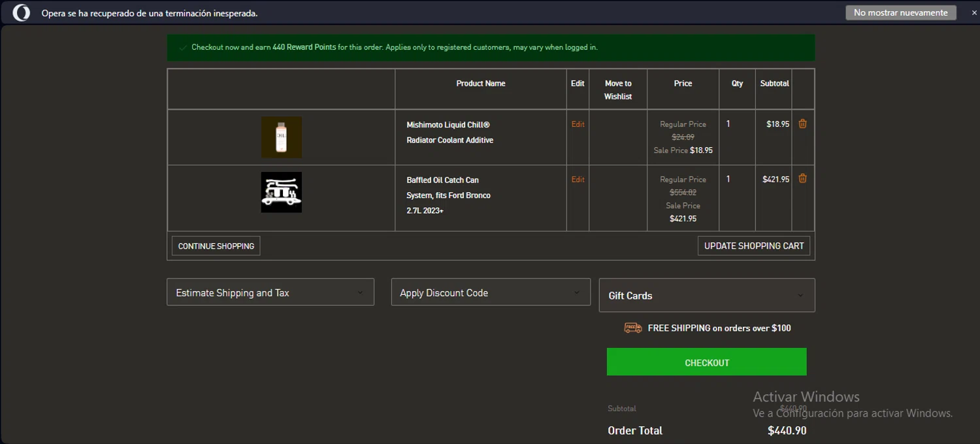Click the $18.95 subtotal cell

(x=777, y=124)
